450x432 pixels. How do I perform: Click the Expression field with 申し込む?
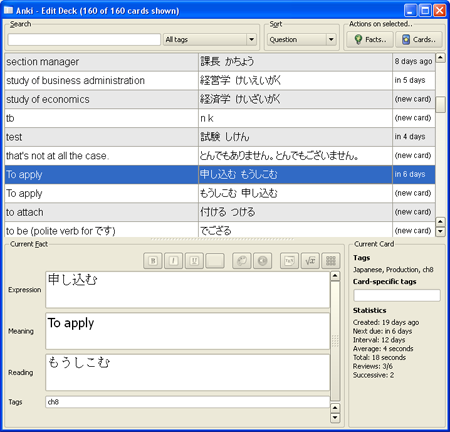click(187, 290)
